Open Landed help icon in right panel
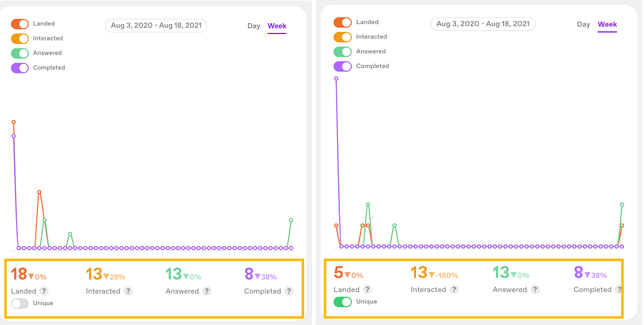The width and height of the screenshot is (644, 325). pyautogui.click(x=368, y=289)
